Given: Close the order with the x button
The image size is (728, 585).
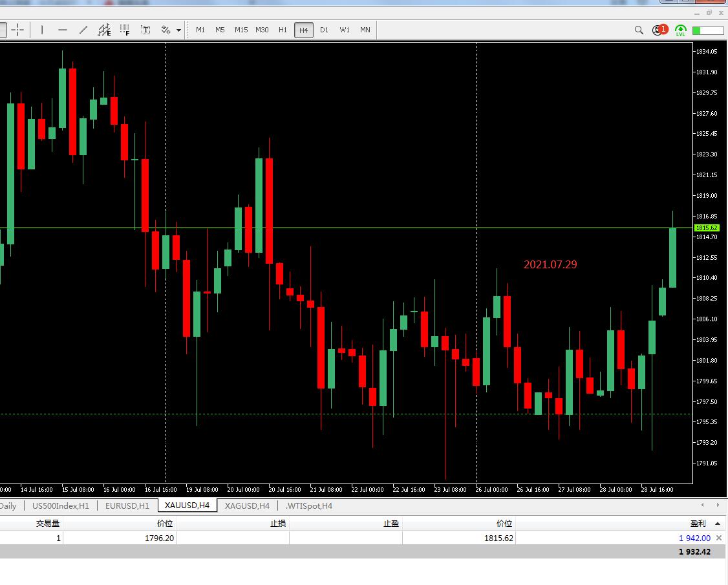Looking at the screenshot, I should (719, 538).
